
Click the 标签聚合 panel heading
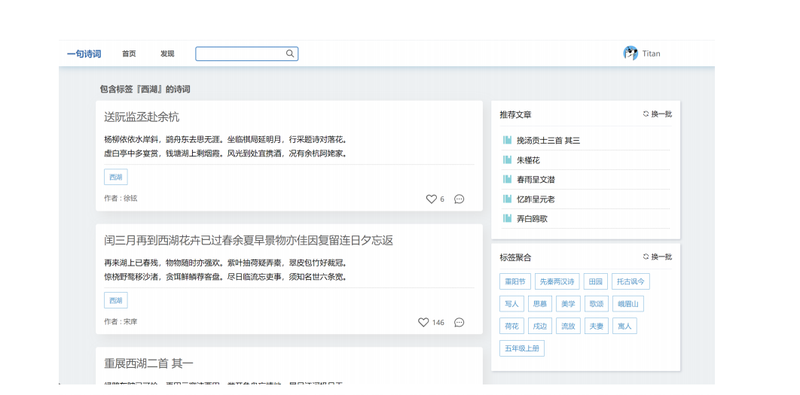pos(515,257)
